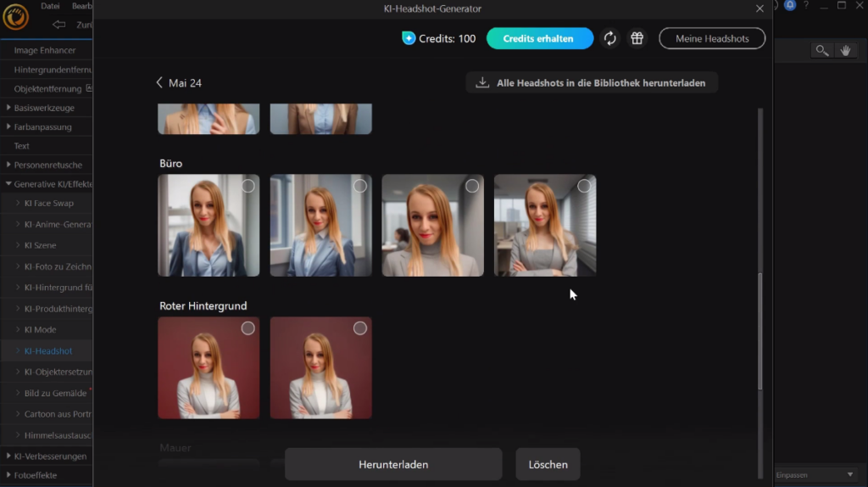Collapse Generative KI/Effekte section

[8, 183]
